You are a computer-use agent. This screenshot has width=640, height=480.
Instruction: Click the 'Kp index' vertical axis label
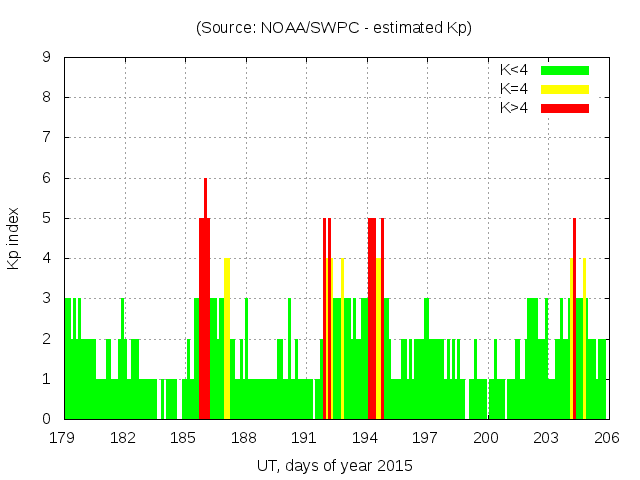click(14, 239)
